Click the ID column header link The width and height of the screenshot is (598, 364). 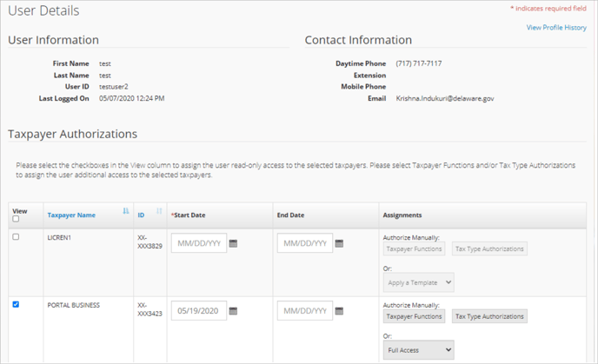click(x=141, y=215)
